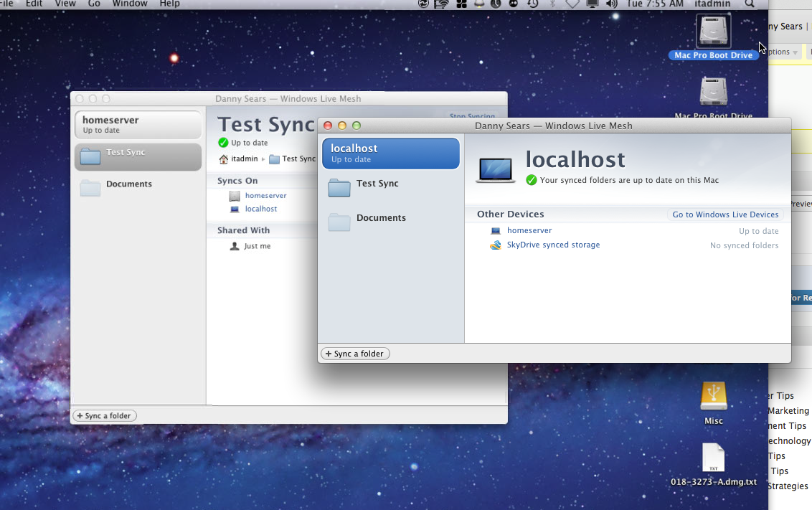
Task: Click 'Your synced folders are up to date' text
Action: pyautogui.click(x=629, y=180)
